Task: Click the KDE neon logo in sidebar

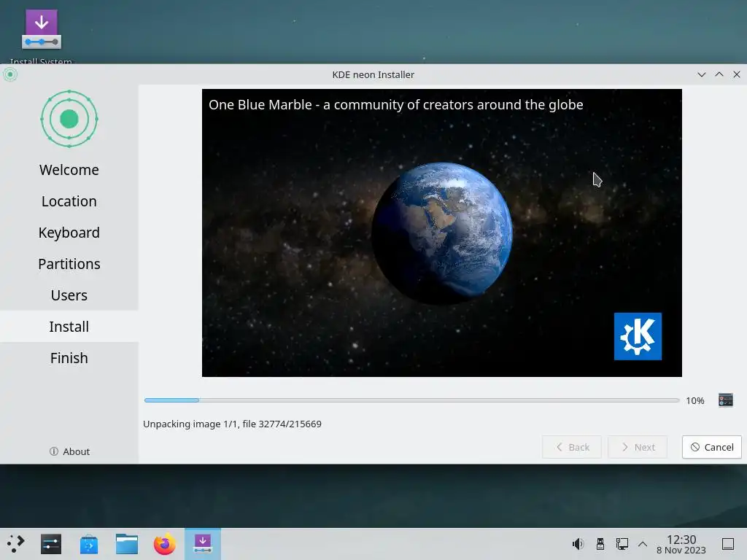Action: tap(69, 119)
